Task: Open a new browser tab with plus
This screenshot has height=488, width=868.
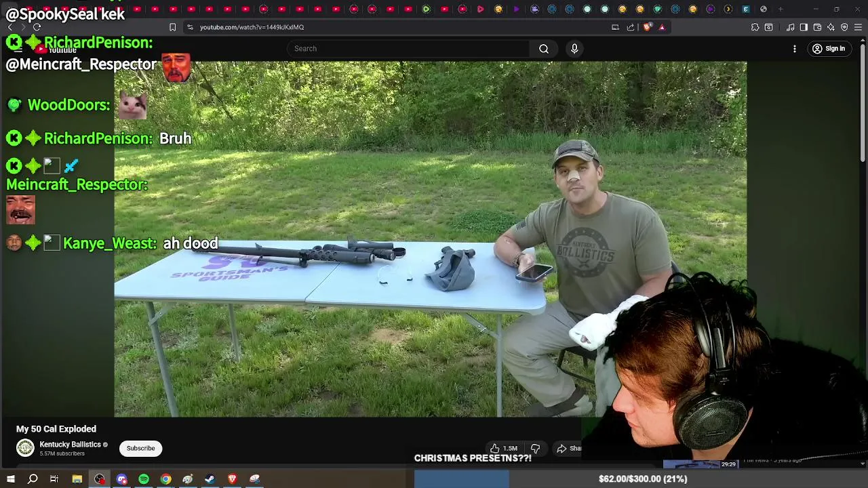Action: click(x=781, y=9)
